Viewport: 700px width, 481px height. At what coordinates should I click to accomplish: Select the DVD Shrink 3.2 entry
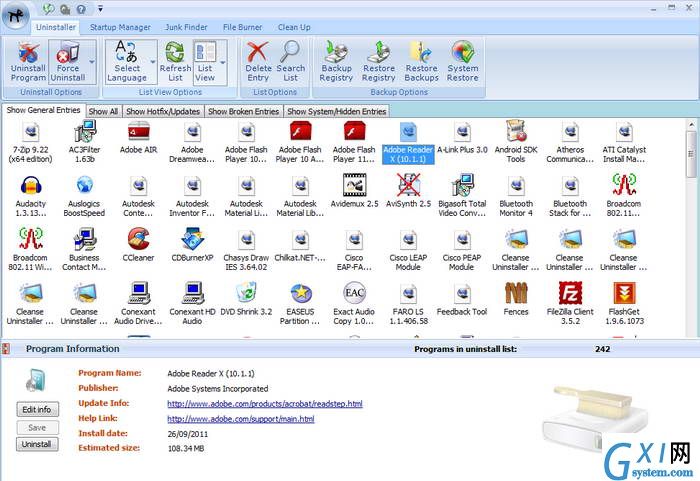point(246,300)
